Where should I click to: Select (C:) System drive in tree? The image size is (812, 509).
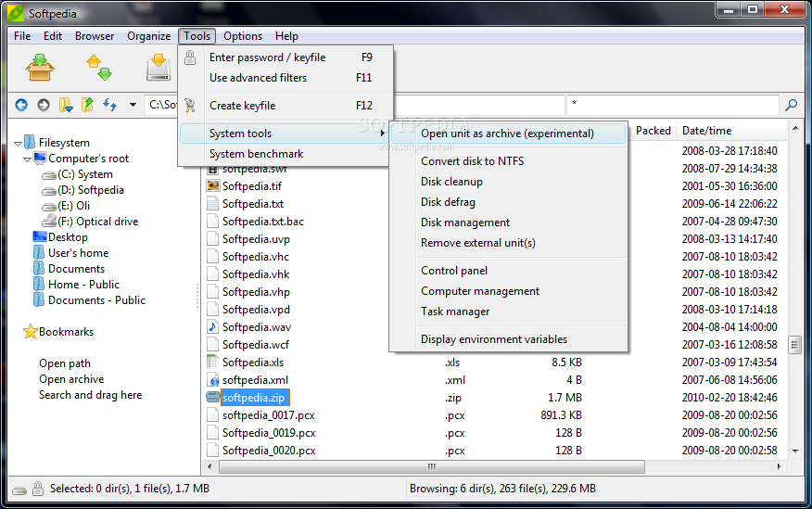click(85, 174)
